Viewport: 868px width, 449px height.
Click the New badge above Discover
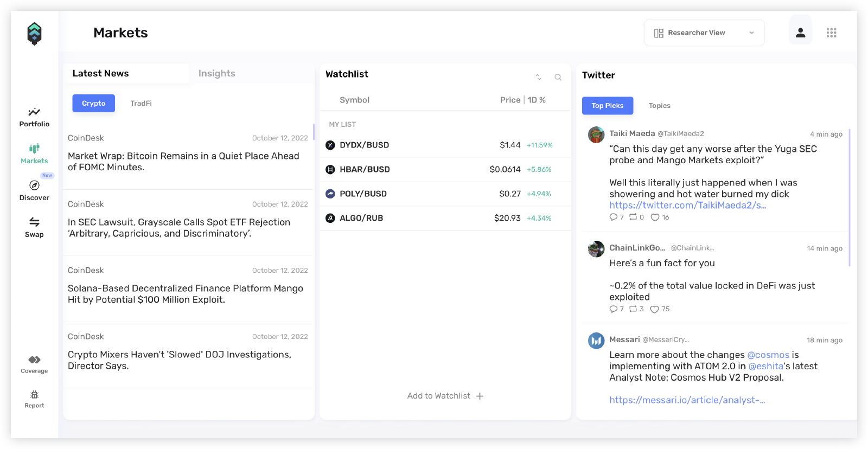pos(47,175)
